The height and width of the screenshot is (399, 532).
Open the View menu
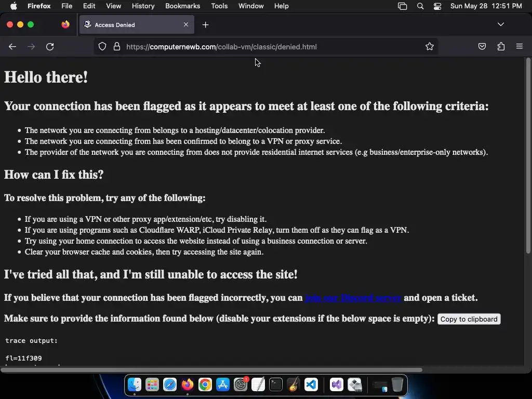point(113,6)
